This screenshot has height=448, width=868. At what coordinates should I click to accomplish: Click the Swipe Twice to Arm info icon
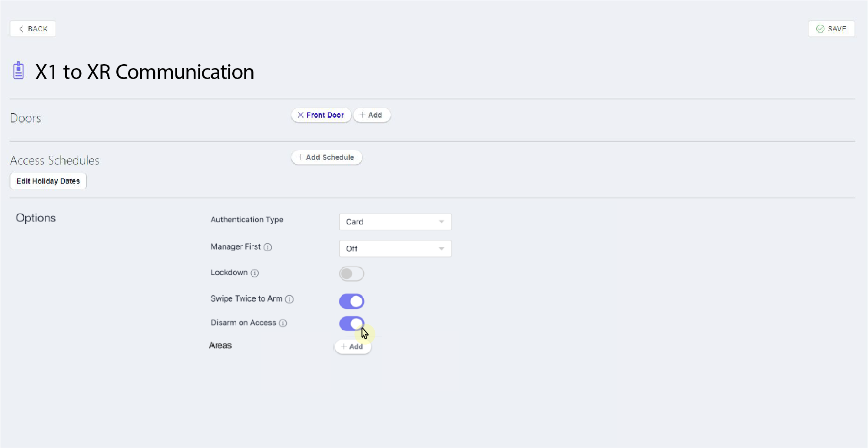click(290, 299)
